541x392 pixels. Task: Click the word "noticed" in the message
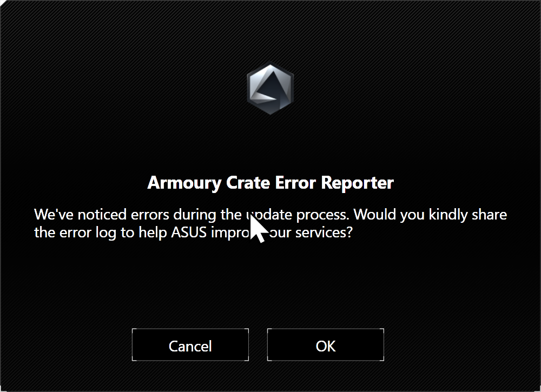point(102,215)
